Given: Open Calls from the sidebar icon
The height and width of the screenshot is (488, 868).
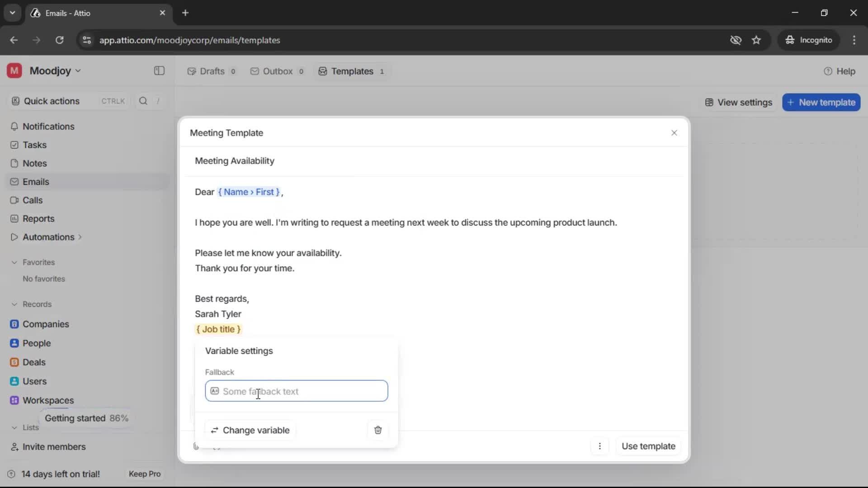Looking at the screenshot, I should click(x=14, y=200).
